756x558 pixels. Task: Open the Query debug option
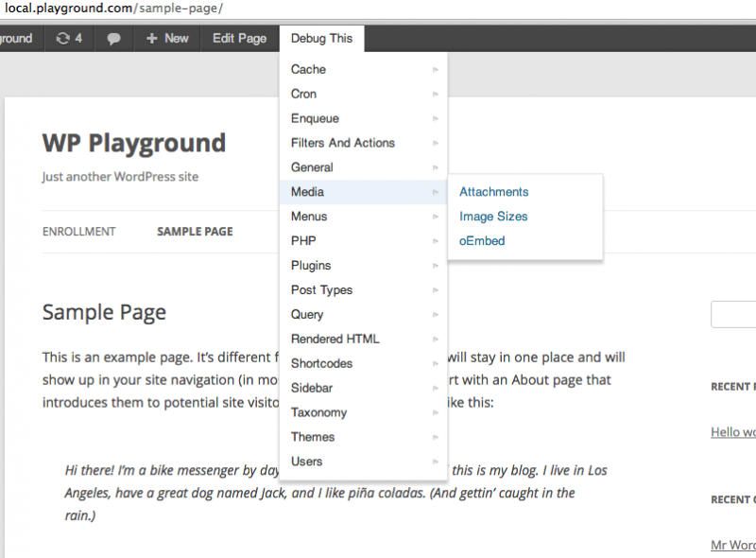(306, 314)
